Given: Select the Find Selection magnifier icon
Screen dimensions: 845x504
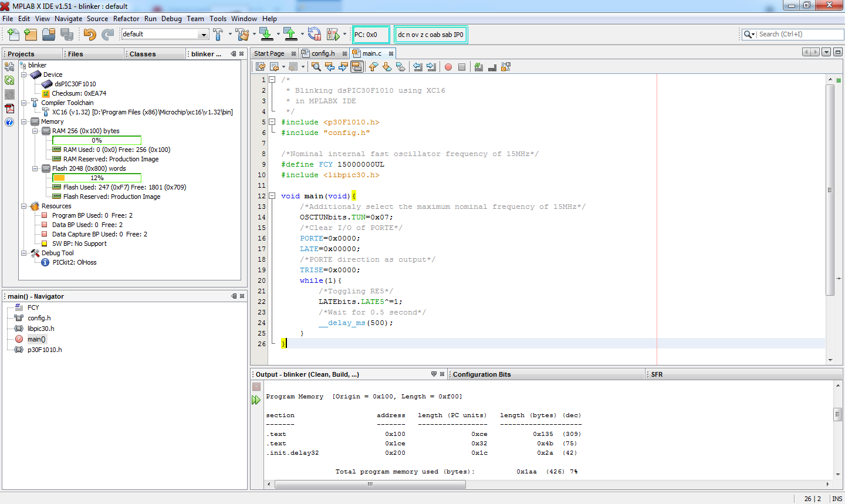Looking at the screenshot, I should coord(316,66).
